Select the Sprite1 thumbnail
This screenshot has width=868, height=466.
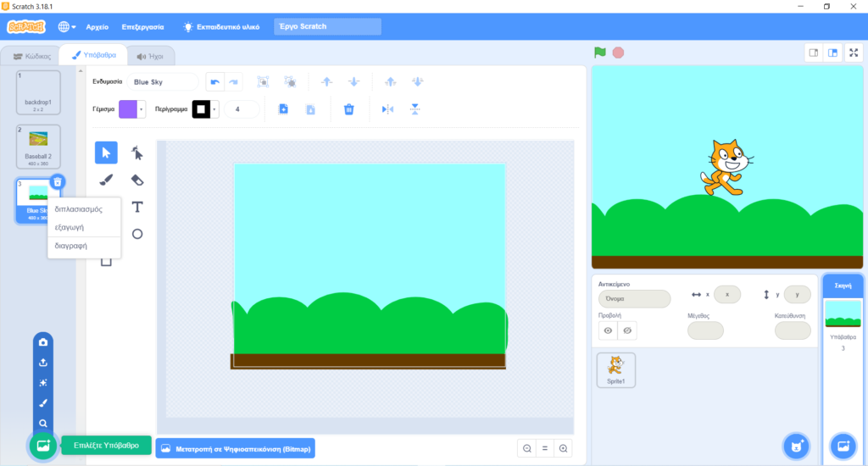point(616,370)
